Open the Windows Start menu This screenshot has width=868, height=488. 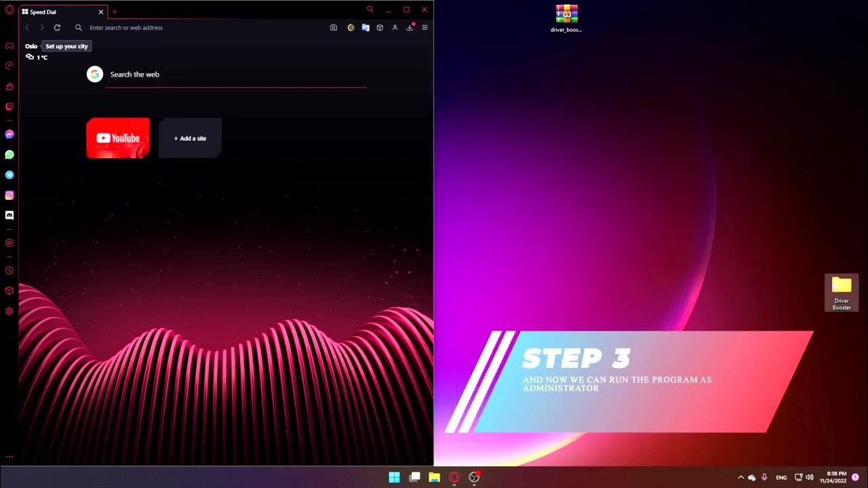(394, 477)
